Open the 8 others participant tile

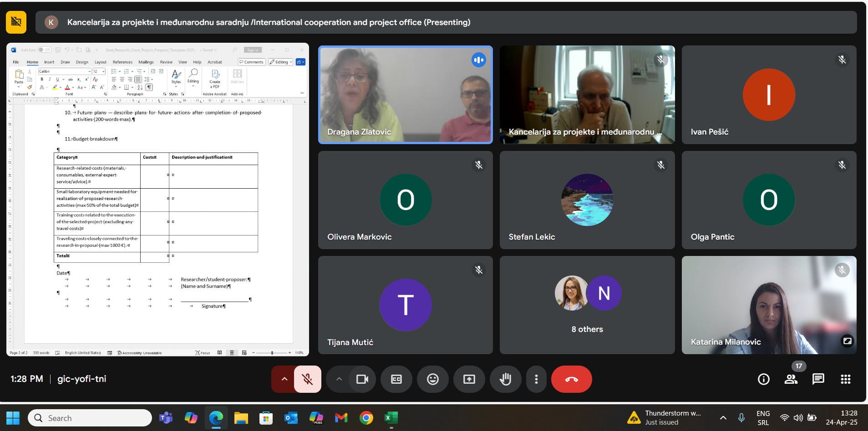[x=587, y=305]
